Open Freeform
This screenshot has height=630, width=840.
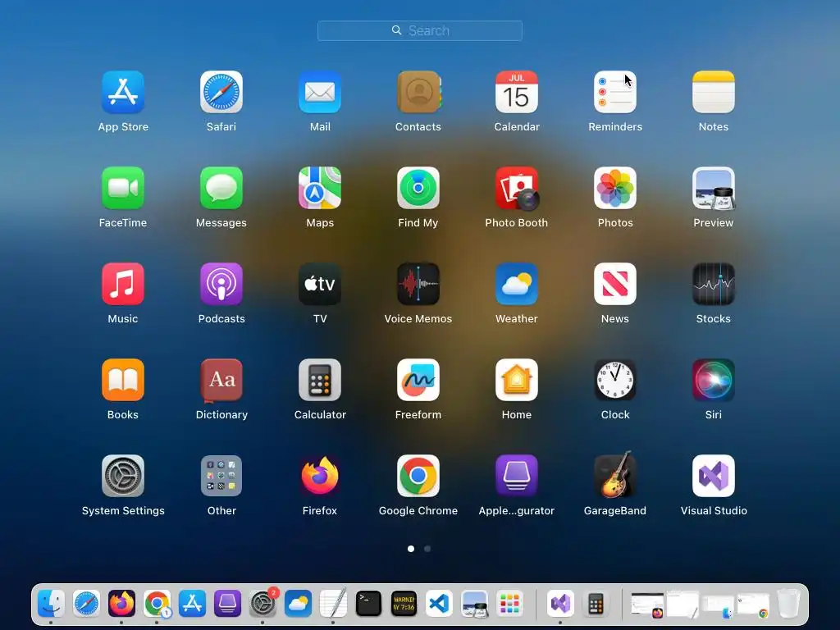pyautogui.click(x=418, y=380)
